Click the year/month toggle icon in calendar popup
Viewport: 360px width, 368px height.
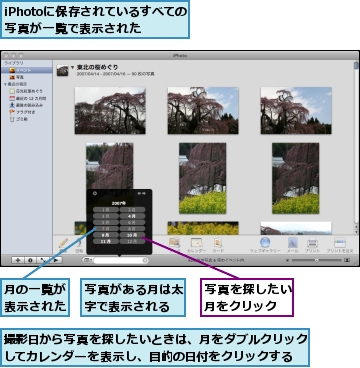pos(95,193)
